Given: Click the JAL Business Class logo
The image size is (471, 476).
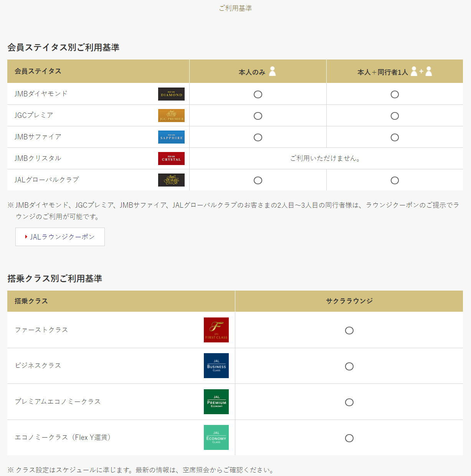Looking at the screenshot, I should point(216,365).
